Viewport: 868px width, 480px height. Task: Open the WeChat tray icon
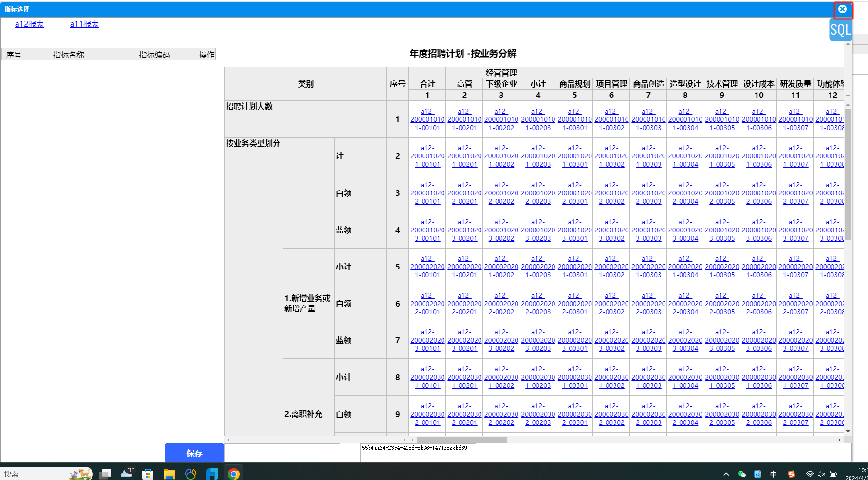click(742, 474)
